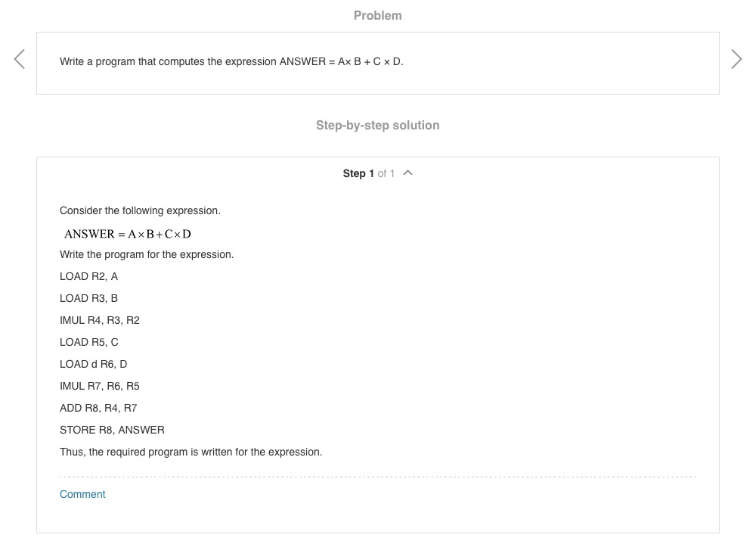The image size is (756, 541).
Task: Go to the next problem arrow
Action: tap(736, 59)
